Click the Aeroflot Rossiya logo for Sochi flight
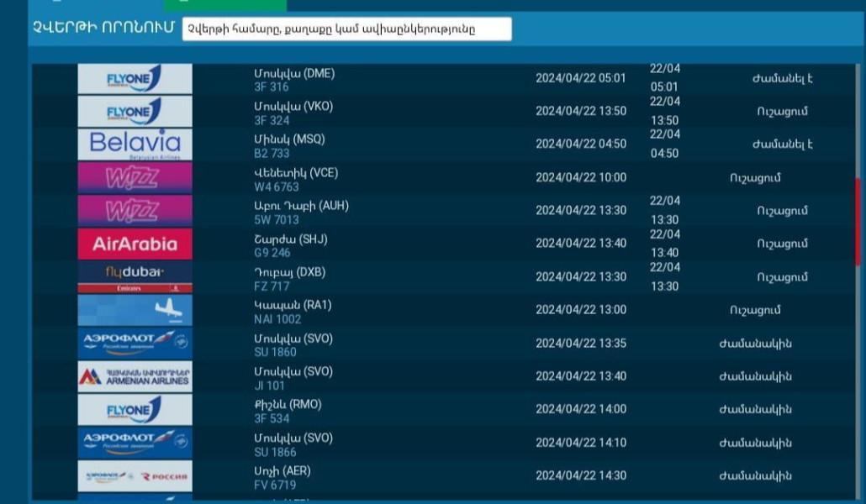The width and height of the screenshot is (866, 504). coord(135,476)
